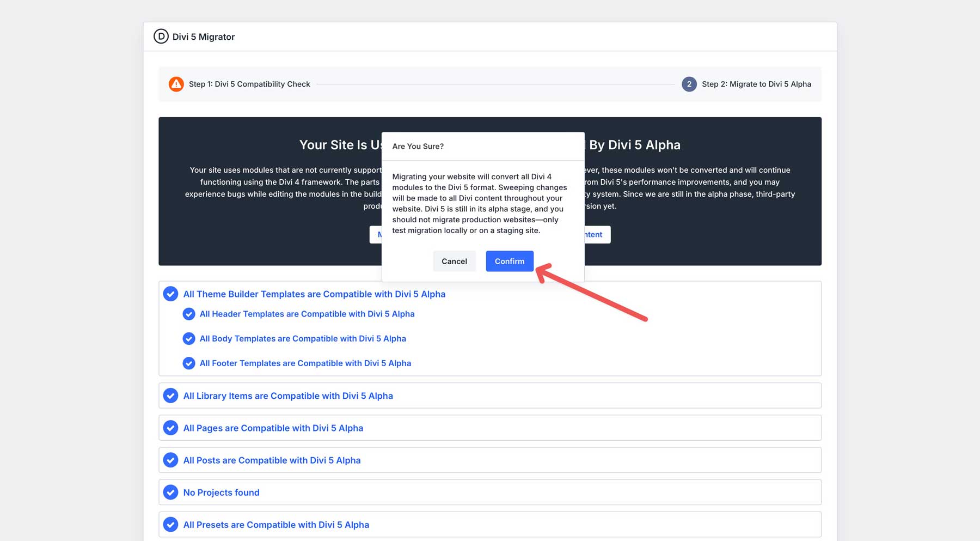
Task: Confirm the migration in the dialog
Action: pos(509,261)
